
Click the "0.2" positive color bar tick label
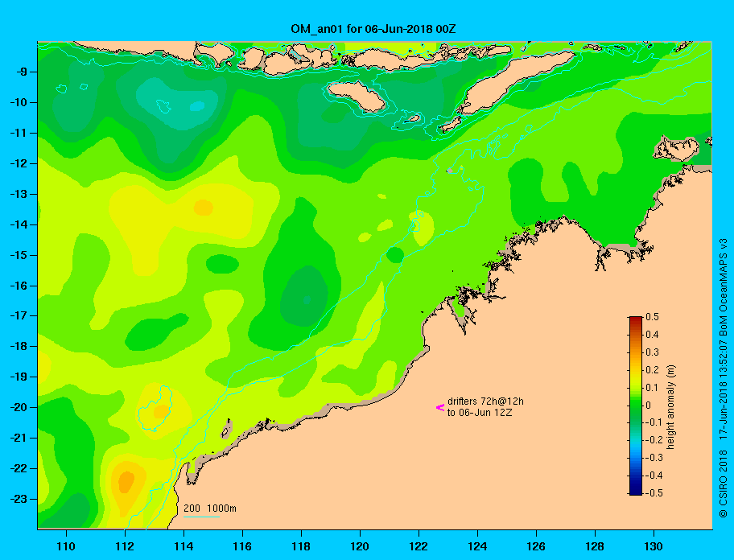click(652, 369)
